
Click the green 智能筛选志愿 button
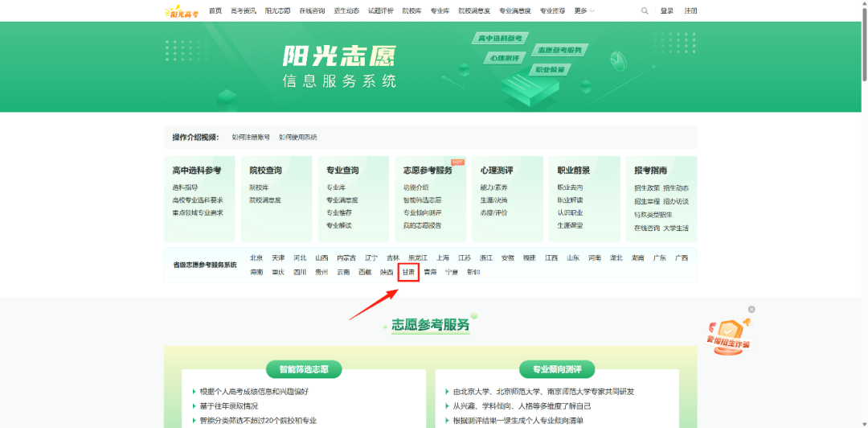pos(304,369)
